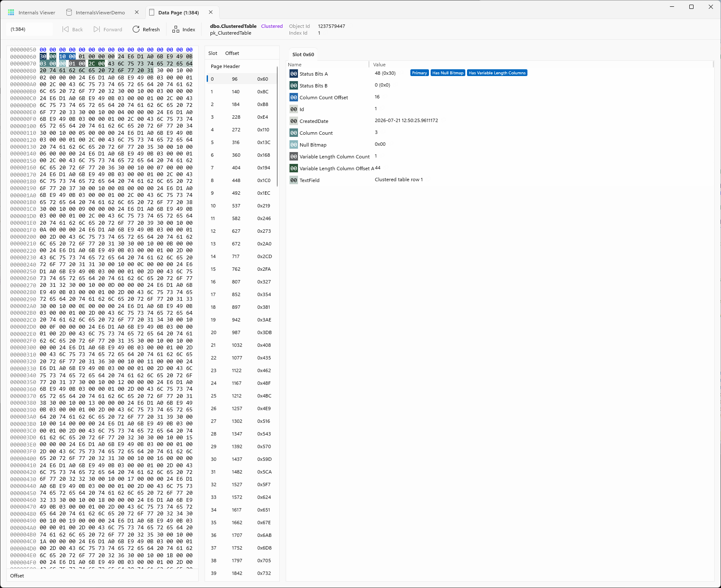This screenshot has height=588, width=721.
Task: Click the Forward navigation button
Action: point(108,29)
